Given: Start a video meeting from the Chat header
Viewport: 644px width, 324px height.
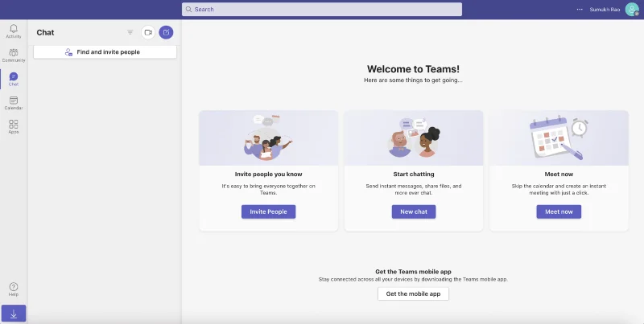Looking at the screenshot, I should coord(148,32).
